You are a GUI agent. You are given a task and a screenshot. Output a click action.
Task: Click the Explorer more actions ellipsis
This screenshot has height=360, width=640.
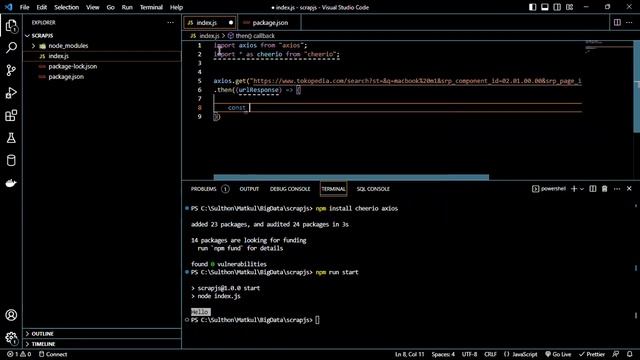170,22
